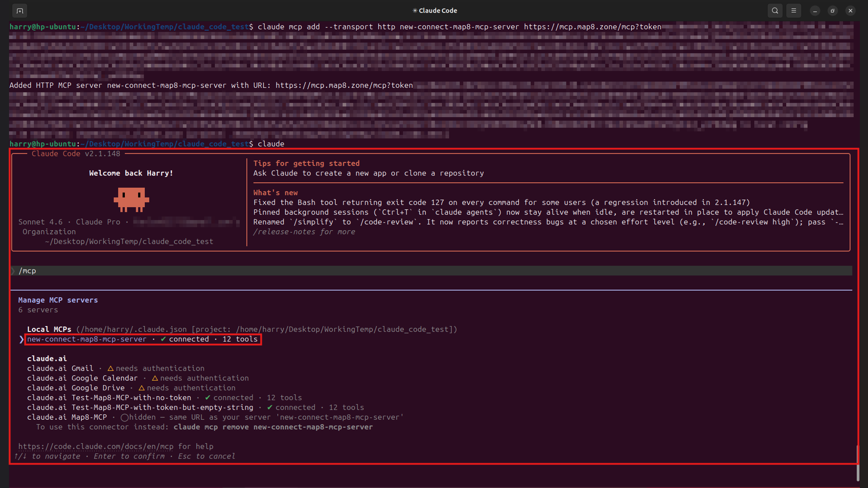Click the "Fixed the Bash tool" release note line

[502, 203]
